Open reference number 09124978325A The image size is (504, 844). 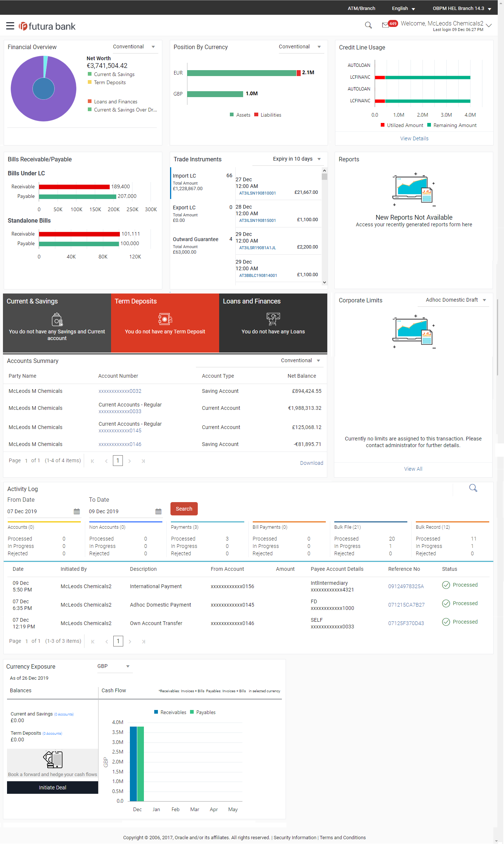[x=406, y=586]
